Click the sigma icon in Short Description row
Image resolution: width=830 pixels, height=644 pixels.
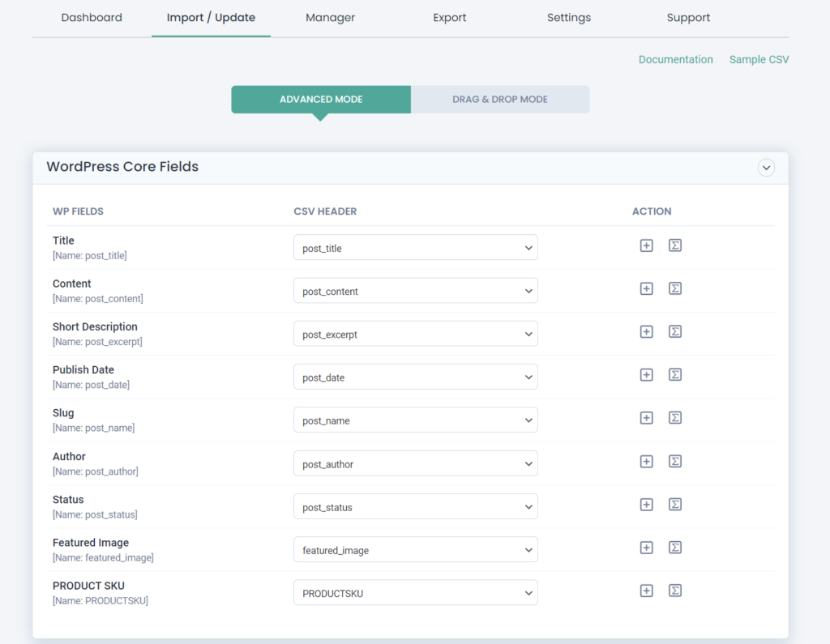[x=675, y=332]
